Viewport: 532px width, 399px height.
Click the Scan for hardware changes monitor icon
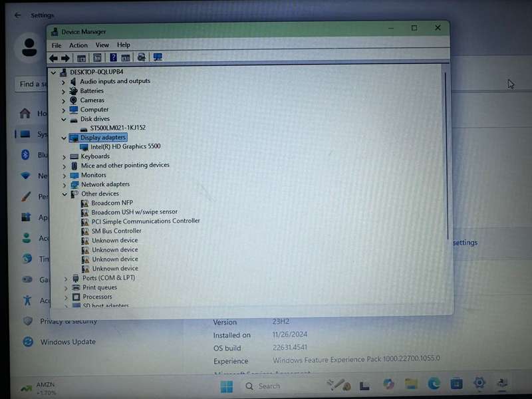point(158,57)
